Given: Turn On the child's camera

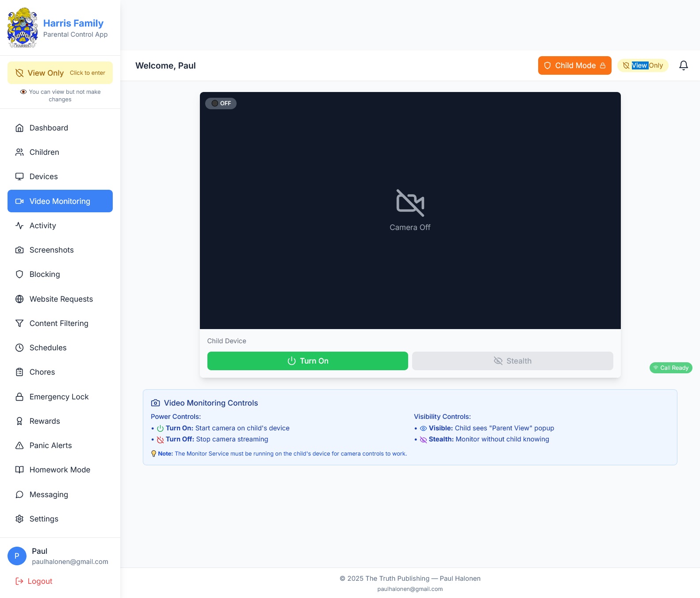Looking at the screenshot, I should (308, 361).
